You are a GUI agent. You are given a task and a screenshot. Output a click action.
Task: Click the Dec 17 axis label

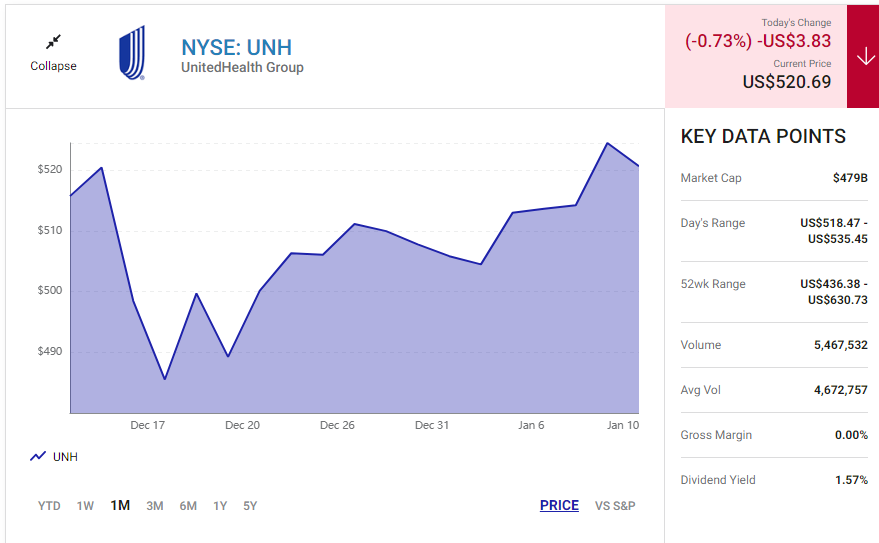147,425
